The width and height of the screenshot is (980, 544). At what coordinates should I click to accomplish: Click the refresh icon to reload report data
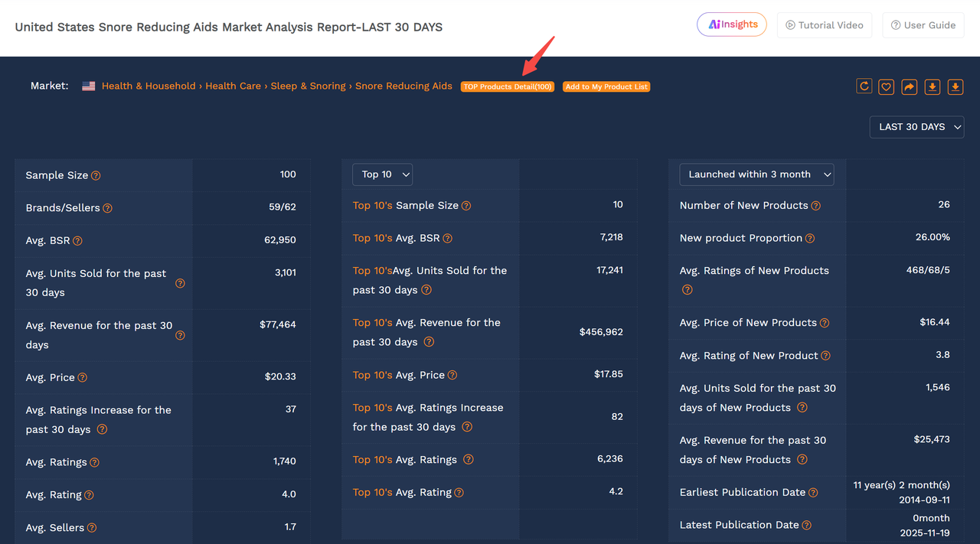point(864,86)
